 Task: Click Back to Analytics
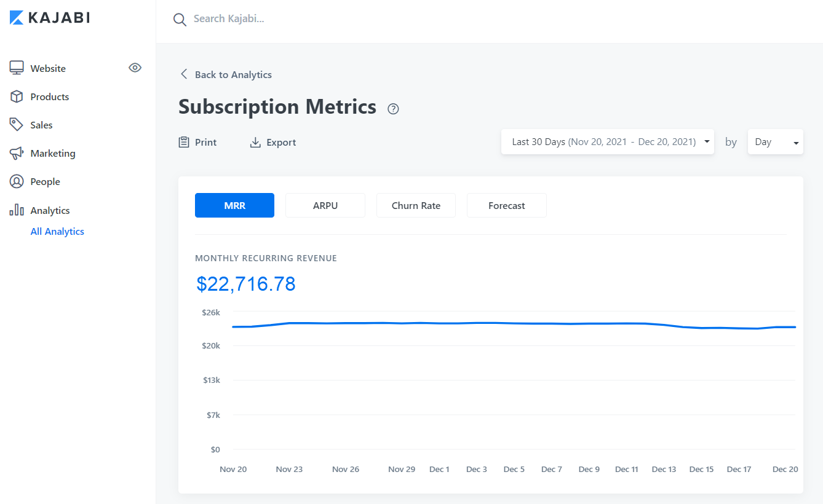click(225, 74)
